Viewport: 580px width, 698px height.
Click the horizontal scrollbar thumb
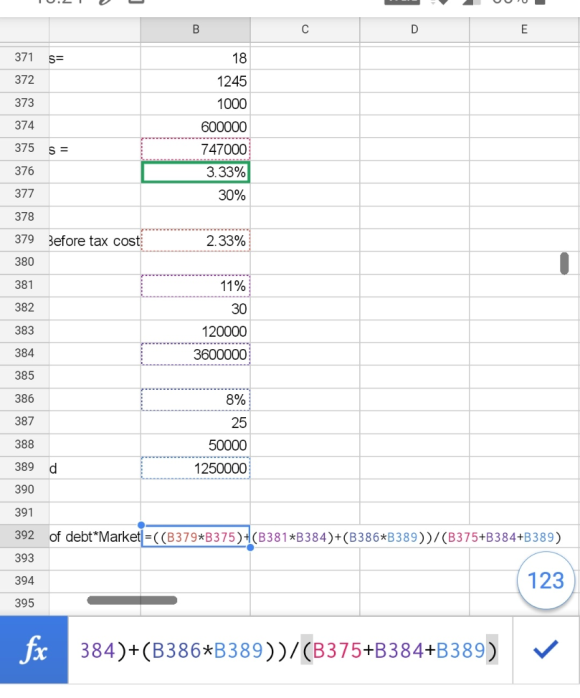tap(132, 601)
